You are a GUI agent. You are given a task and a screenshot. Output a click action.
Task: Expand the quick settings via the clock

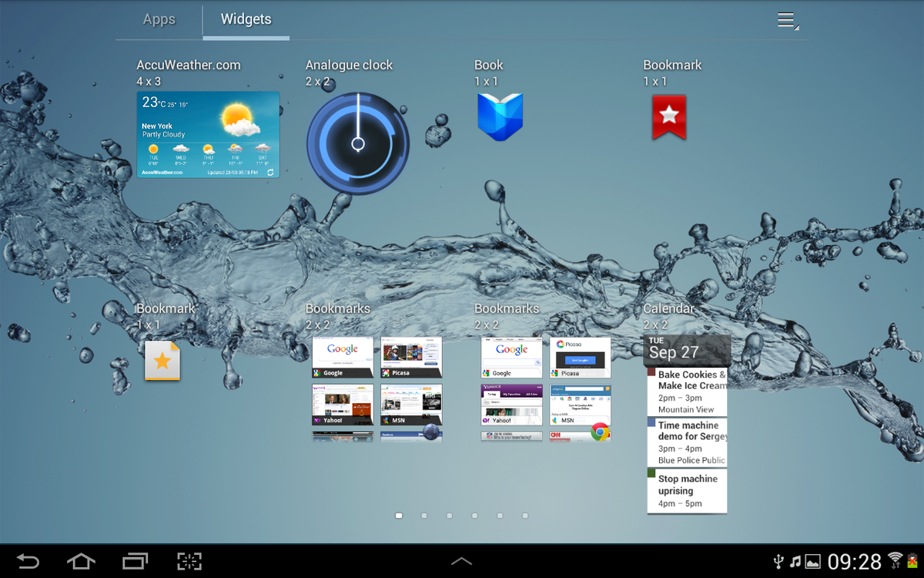click(x=856, y=561)
